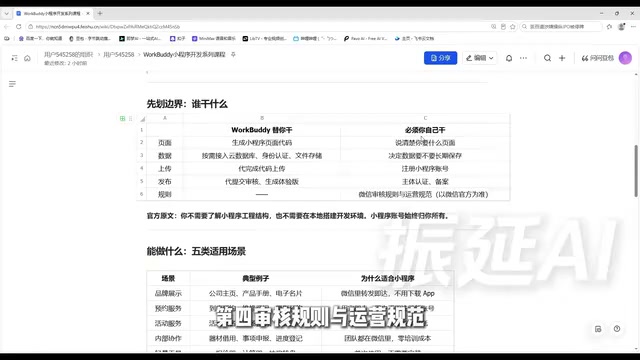Close the WorkBuddy browser tab

click(x=88, y=13)
